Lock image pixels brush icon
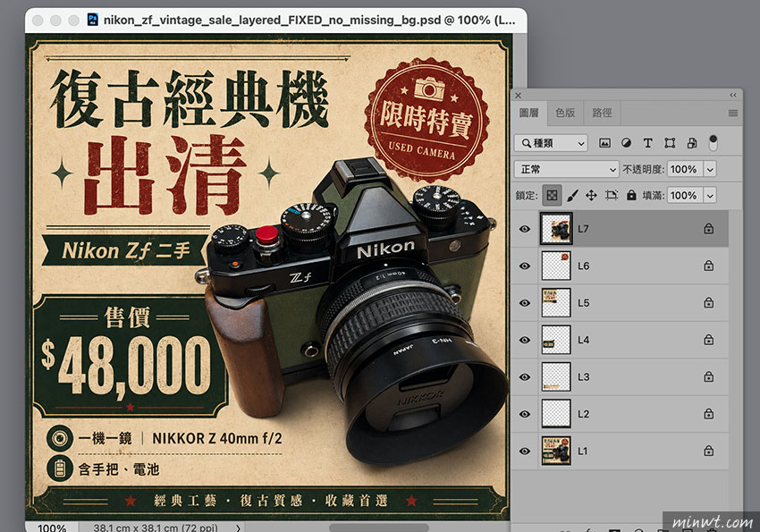The image size is (760, 532). point(572,195)
